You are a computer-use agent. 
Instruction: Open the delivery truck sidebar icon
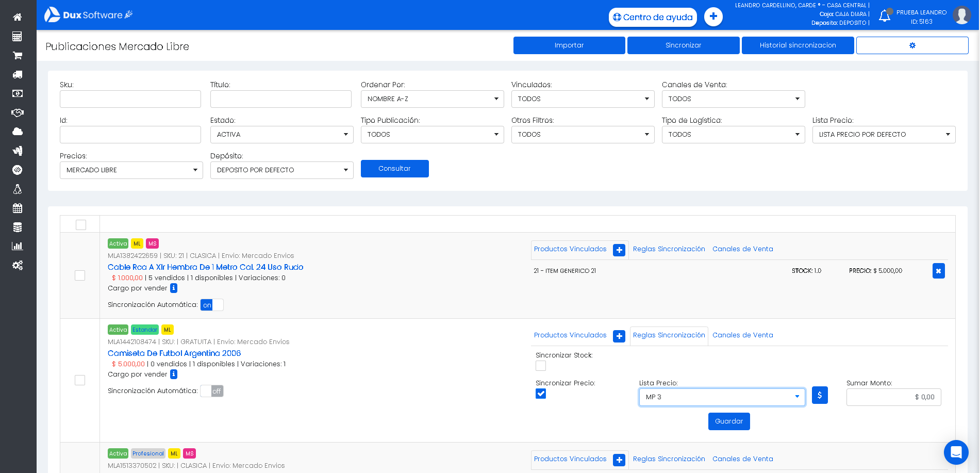click(18, 74)
